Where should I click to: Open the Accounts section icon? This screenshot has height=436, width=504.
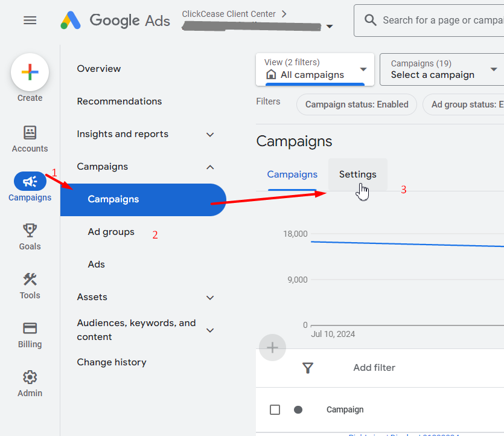click(30, 132)
